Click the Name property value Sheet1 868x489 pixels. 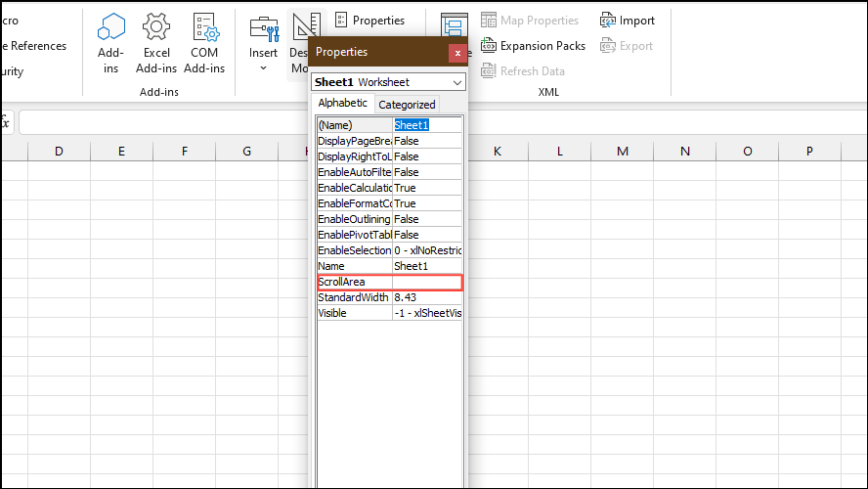click(427, 266)
